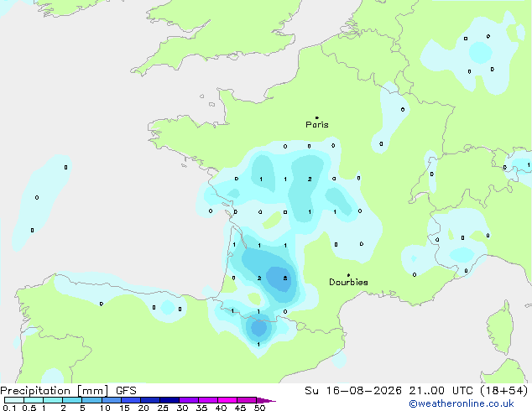Click the Dourbies city label
This screenshot has width=532, height=411.
348,282
